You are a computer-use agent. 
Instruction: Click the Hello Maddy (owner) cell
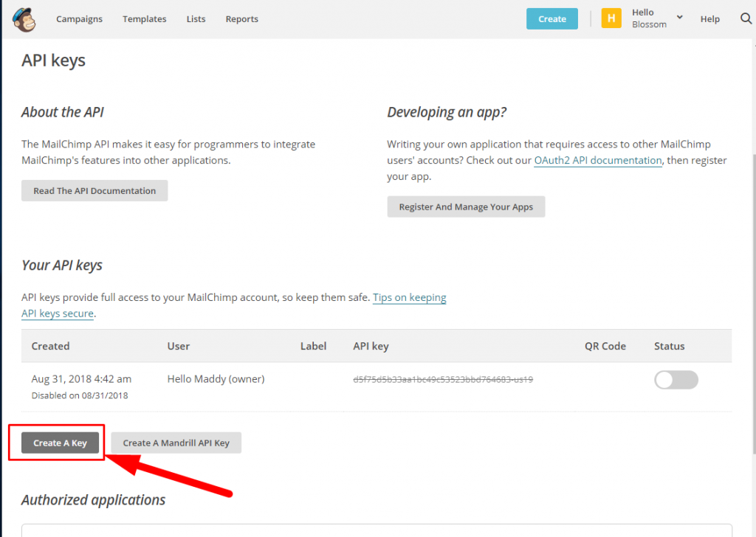[216, 379]
